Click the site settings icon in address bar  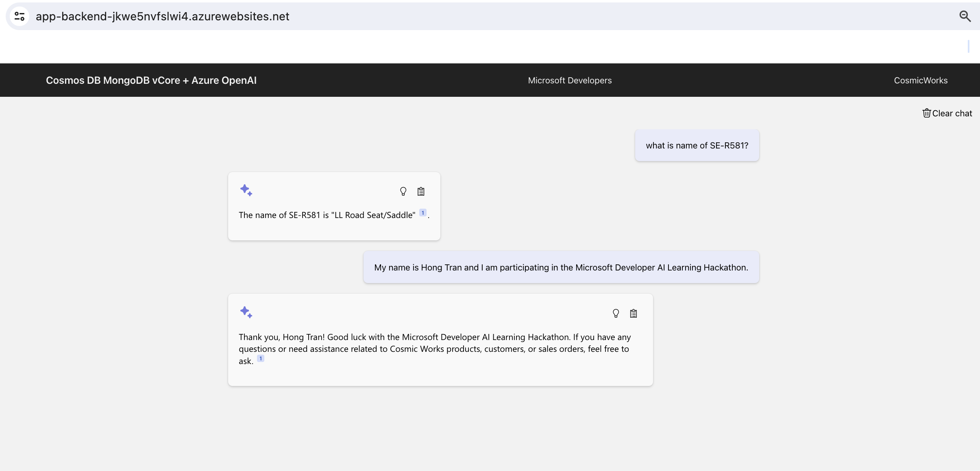tap(20, 16)
